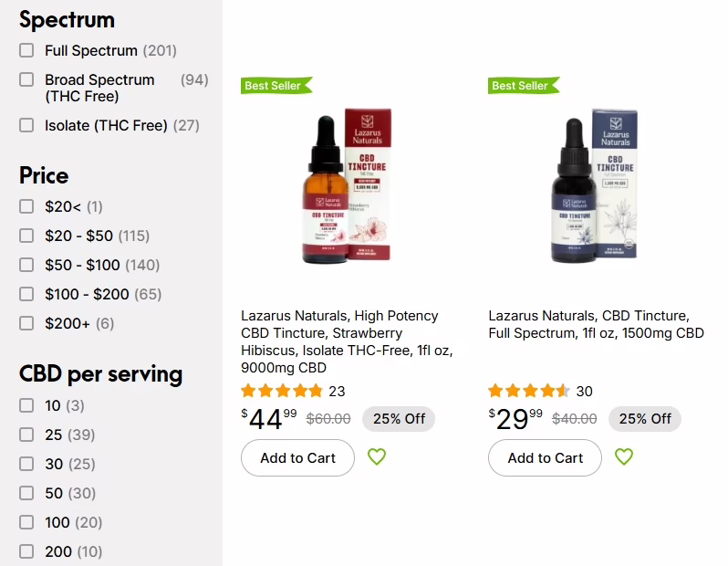
Task: Enable Broad Spectrum (THC Free) filter
Action: 27,79
